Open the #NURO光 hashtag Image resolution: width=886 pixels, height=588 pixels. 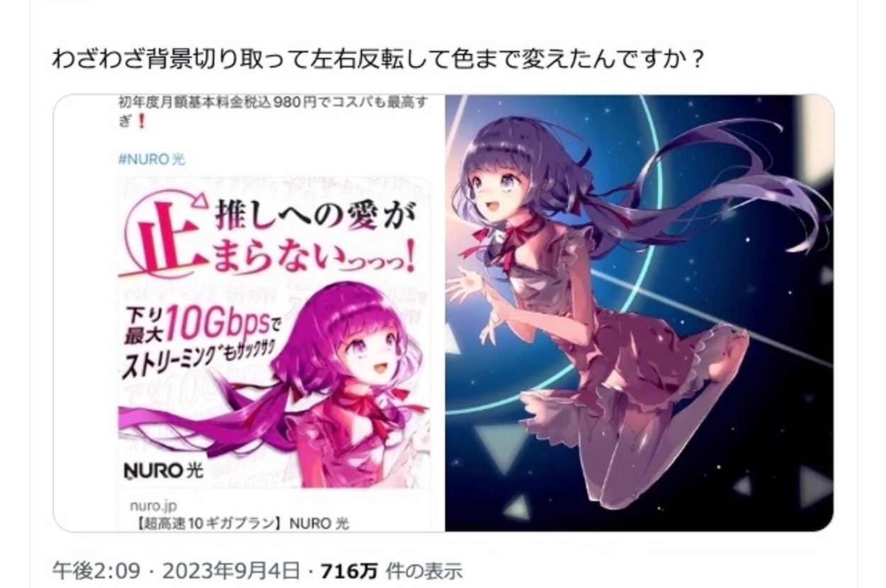pyautogui.click(x=151, y=159)
